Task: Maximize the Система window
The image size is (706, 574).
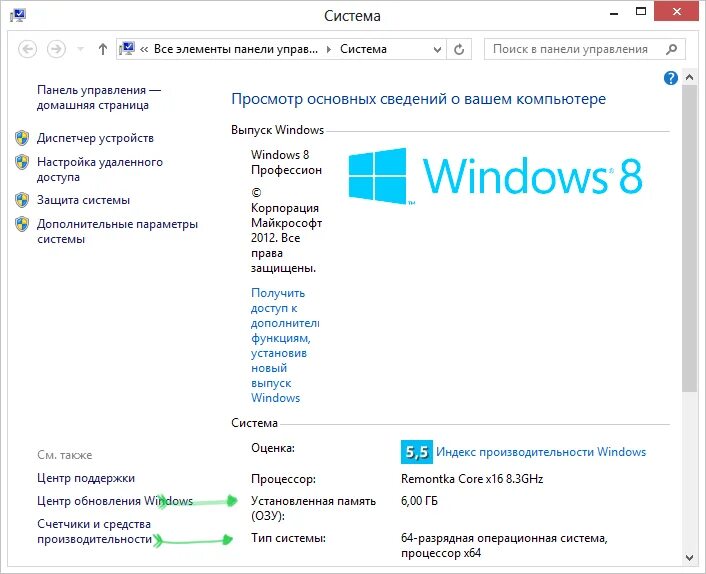Action: pos(641,12)
